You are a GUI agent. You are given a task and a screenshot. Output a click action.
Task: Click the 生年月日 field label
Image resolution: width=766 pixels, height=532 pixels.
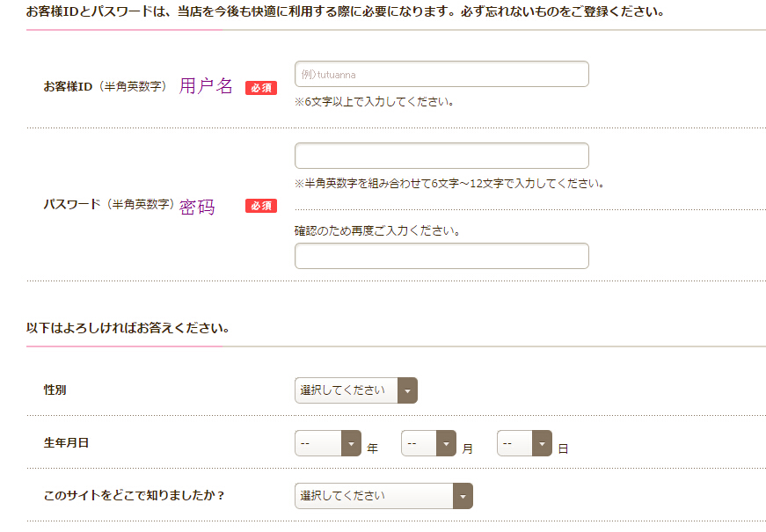click(x=66, y=442)
